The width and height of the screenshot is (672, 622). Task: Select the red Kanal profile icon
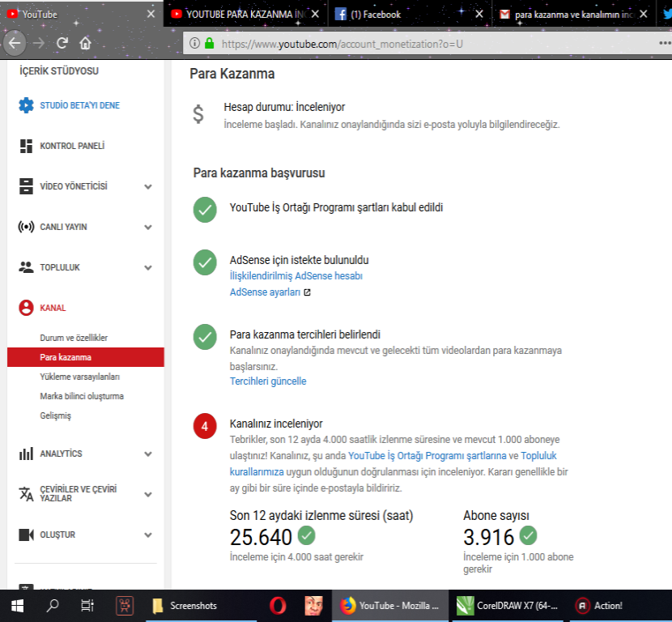pyautogui.click(x=26, y=308)
